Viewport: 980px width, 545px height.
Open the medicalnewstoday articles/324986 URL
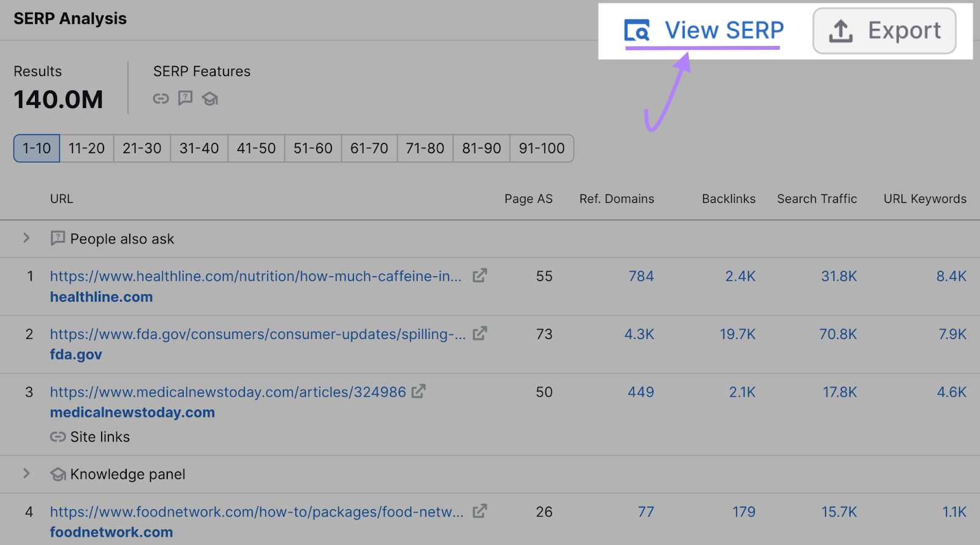[228, 392]
